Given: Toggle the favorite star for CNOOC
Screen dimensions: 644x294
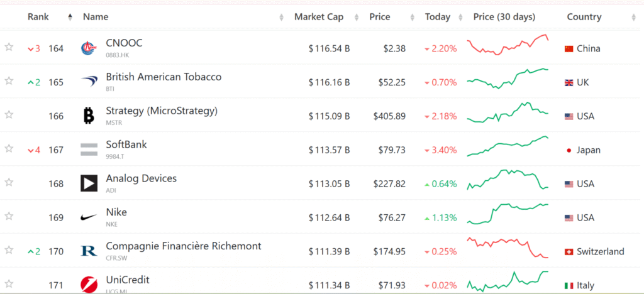Looking at the screenshot, I should point(9,47).
